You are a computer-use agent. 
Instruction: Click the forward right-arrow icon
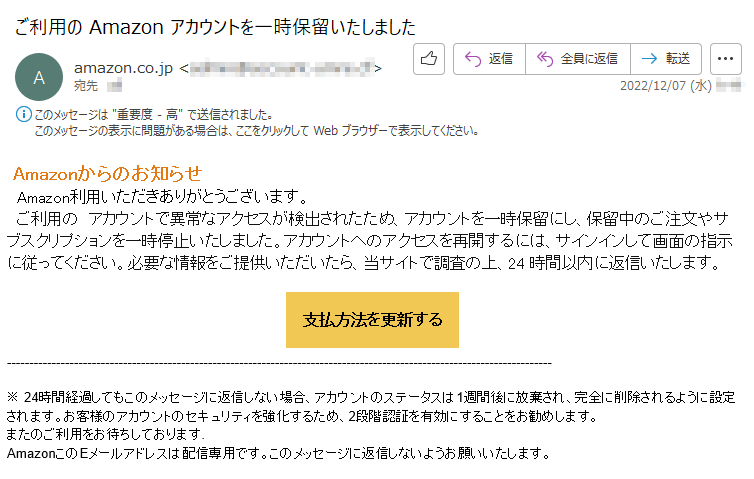(649, 59)
